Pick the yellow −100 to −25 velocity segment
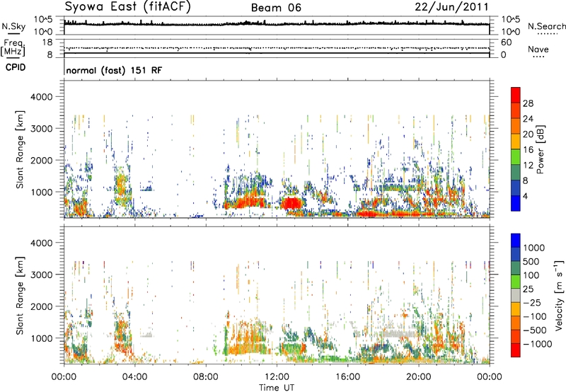Screen dimensions: 566x392 [x=516, y=309]
